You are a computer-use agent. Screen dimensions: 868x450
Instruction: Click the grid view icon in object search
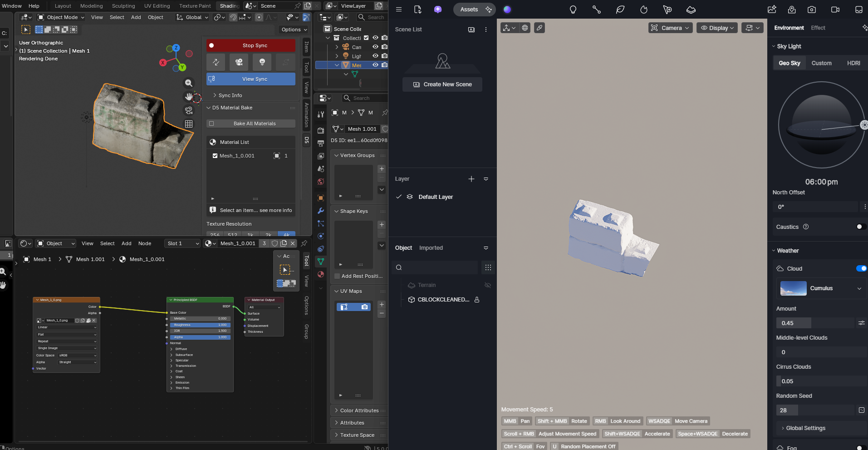pyautogui.click(x=488, y=267)
